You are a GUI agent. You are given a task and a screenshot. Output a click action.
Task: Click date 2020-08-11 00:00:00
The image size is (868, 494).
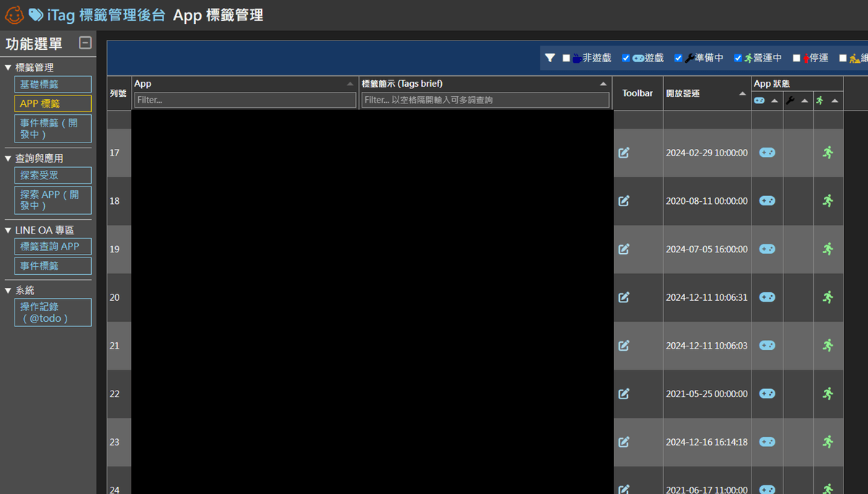707,201
